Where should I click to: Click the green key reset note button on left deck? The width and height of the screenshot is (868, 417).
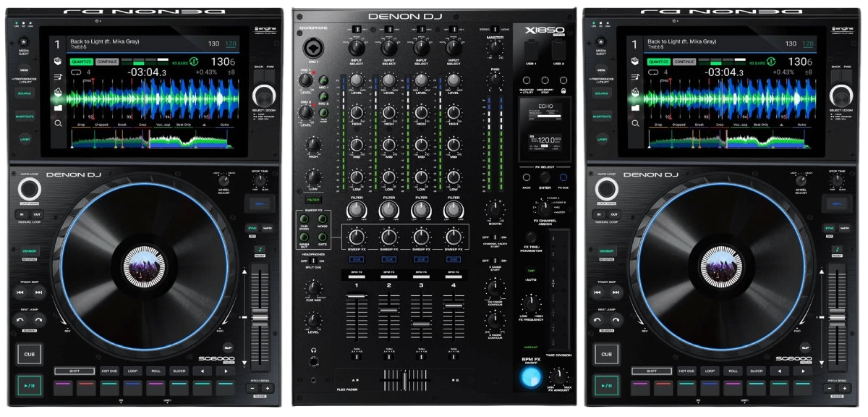[x=260, y=248]
